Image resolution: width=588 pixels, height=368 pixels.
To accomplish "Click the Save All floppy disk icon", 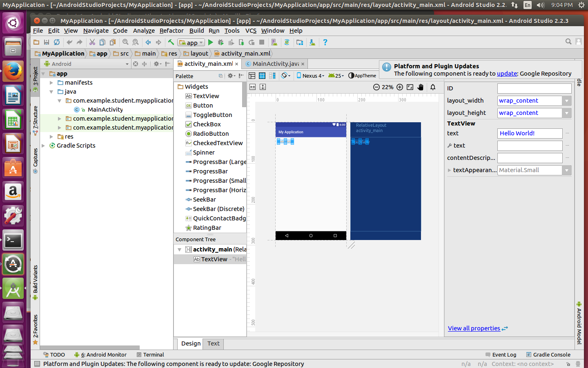I will pyautogui.click(x=47, y=42).
